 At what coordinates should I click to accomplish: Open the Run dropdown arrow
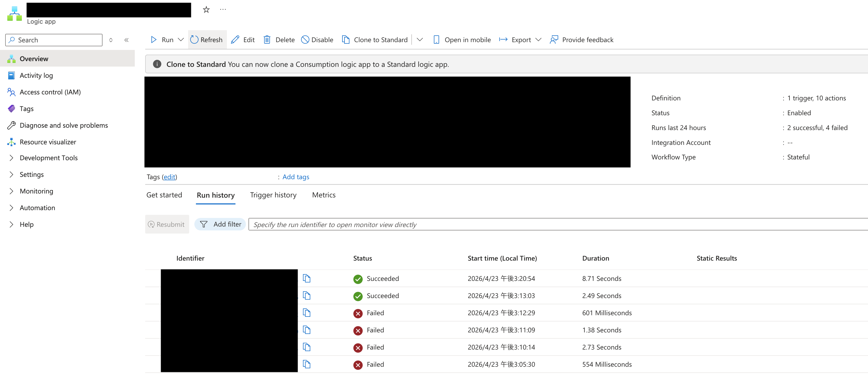[x=181, y=40]
